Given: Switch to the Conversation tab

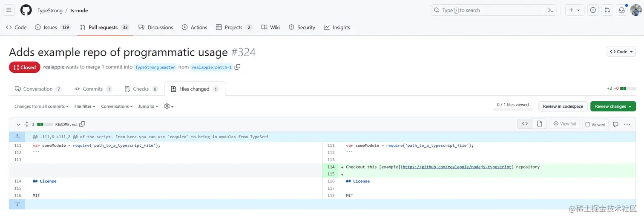Looking at the screenshot, I should coord(38,89).
